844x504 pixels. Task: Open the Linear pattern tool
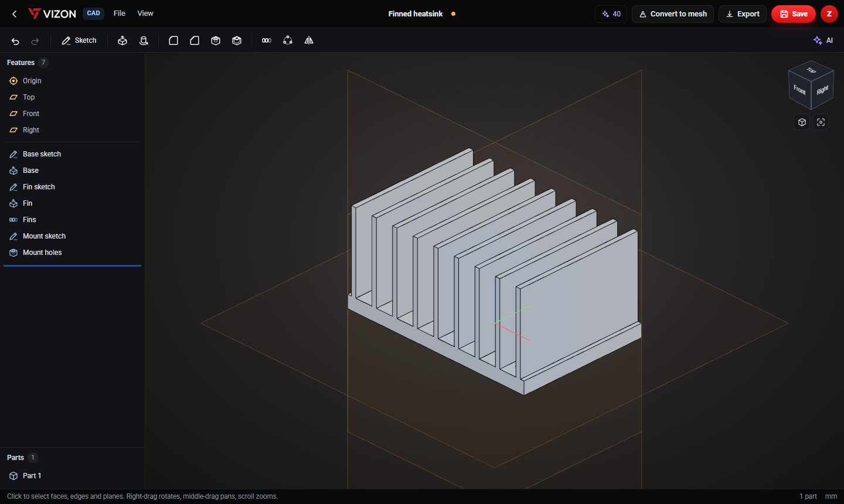coord(267,40)
